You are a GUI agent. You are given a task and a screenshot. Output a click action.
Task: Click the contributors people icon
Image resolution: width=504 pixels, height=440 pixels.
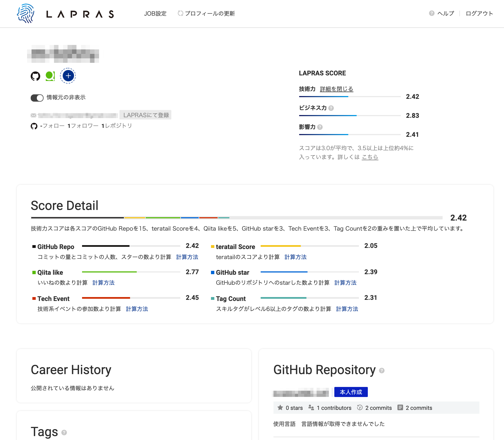[x=311, y=408]
